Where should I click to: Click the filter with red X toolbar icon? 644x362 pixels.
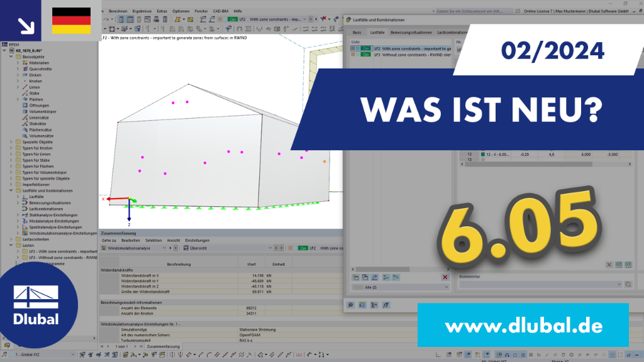tap(324, 19)
